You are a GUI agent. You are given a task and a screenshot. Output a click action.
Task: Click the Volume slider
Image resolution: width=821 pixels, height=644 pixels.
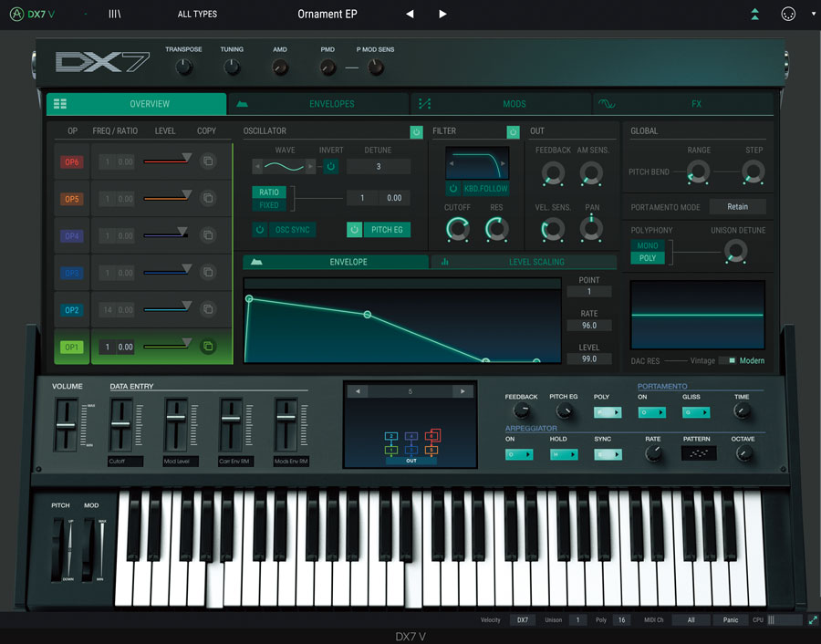pos(66,425)
